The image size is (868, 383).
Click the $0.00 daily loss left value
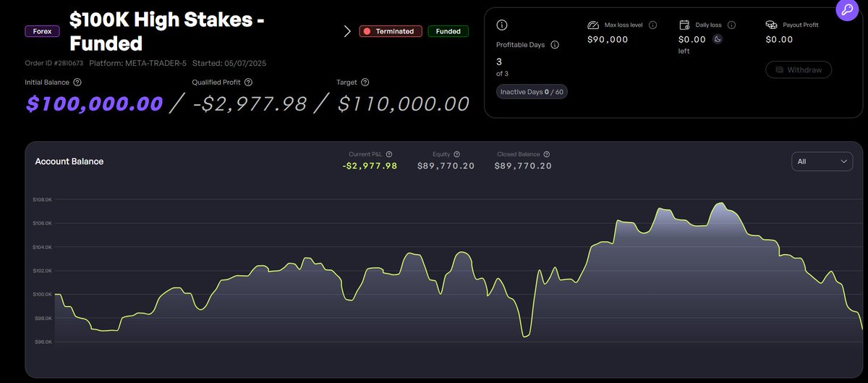pyautogui.click(x=692, y=39)
